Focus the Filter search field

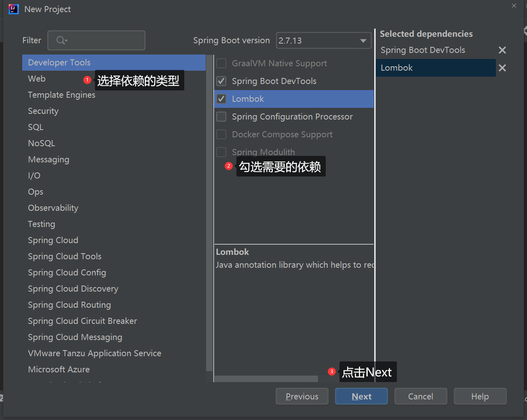[96, 40]
